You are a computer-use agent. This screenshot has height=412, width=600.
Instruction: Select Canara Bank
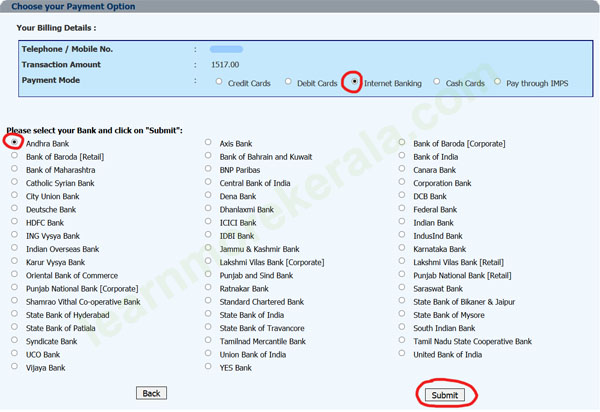(402, 168)
